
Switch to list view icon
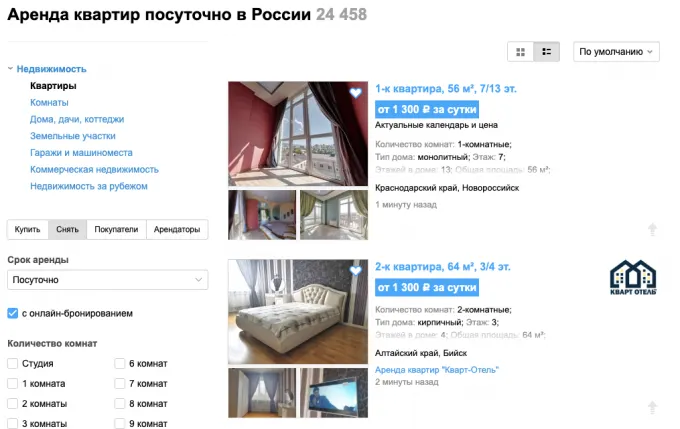click(x=546, y=52)
